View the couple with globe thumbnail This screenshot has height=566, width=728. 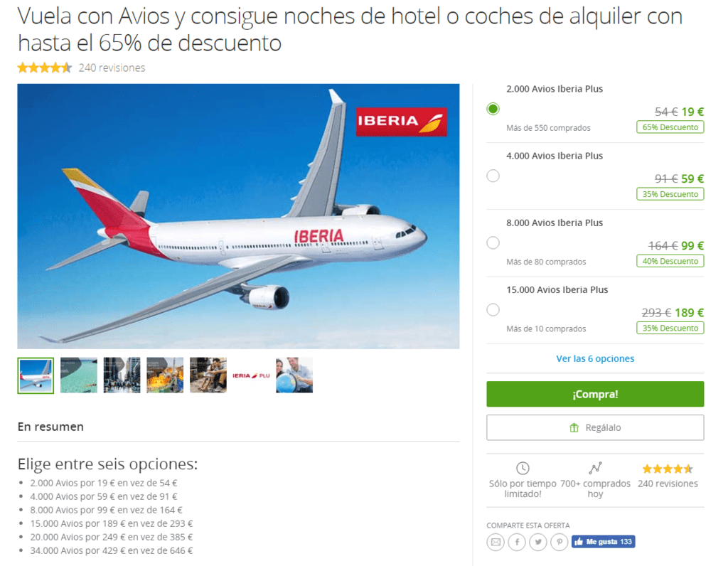coord(294,375)
